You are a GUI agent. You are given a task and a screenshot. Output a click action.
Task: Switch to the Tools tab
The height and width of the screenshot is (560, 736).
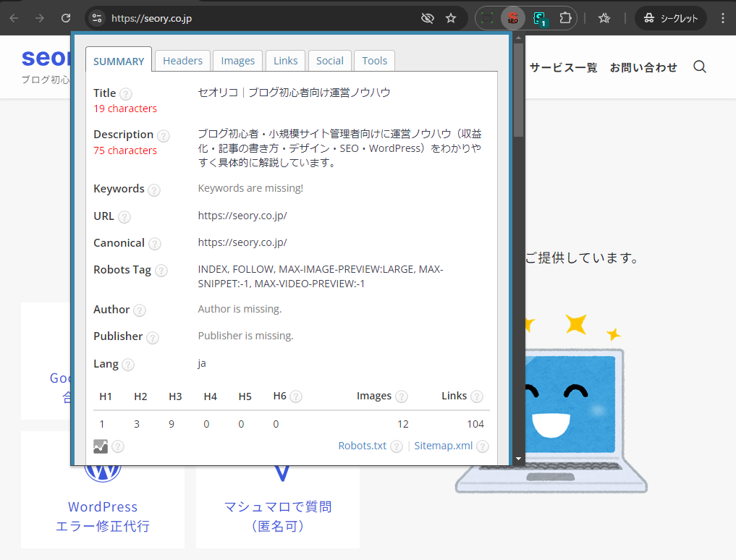click(375, 61)
